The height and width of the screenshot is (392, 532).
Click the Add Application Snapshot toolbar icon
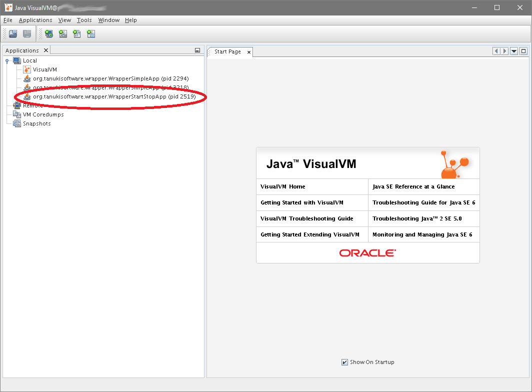pyautogui.click(x=90, y=34)
